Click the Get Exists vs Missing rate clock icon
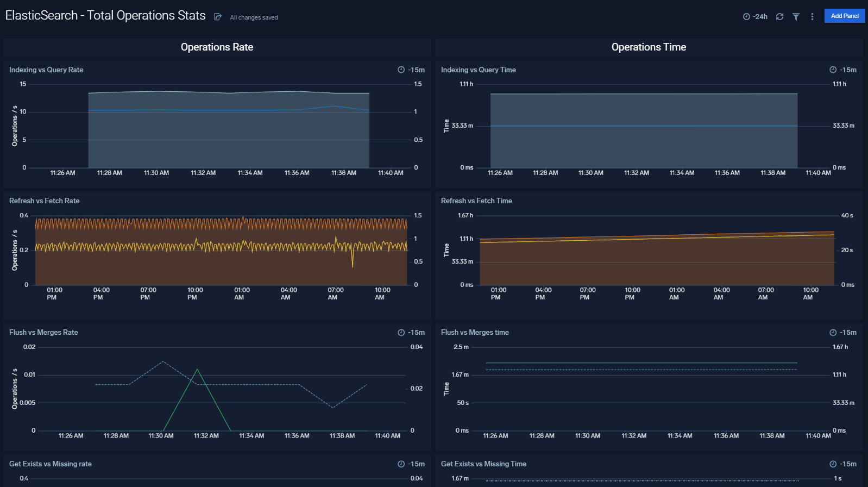Viewport: 868px width, 487px height. pyautogui.click(x=401, y=464)
